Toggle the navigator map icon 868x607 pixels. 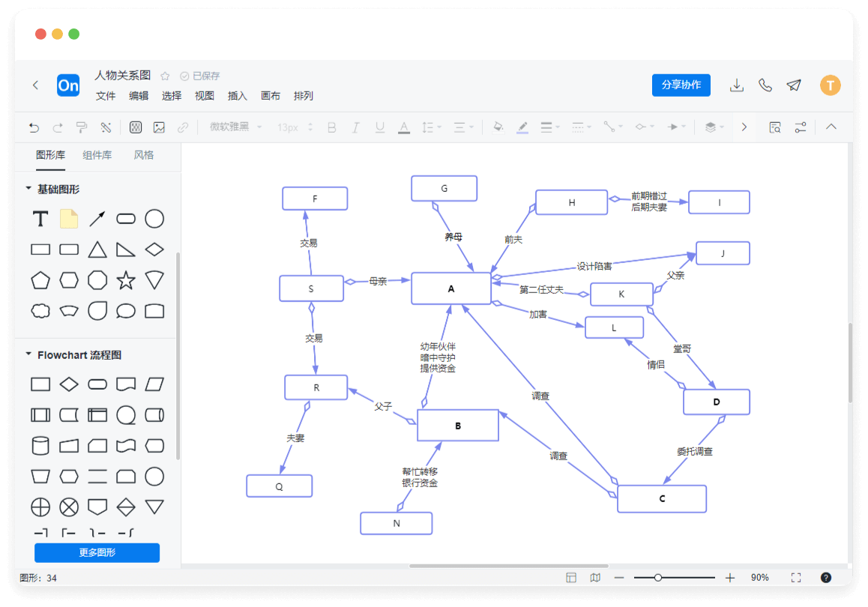pos(595,578)
